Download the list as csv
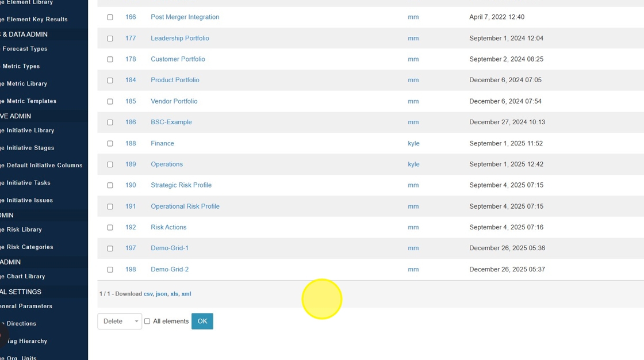This screenshot has height=360, width=644. click(148, 294)
